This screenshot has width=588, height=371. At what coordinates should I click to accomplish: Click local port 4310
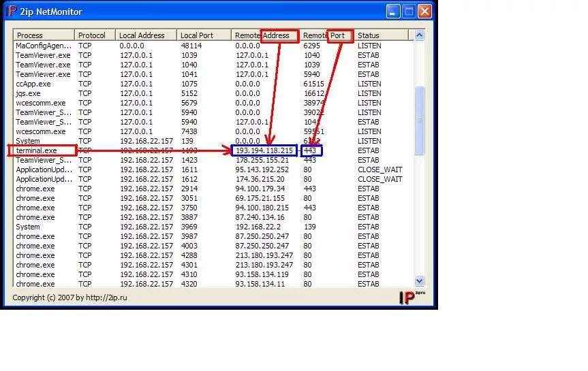189,275
